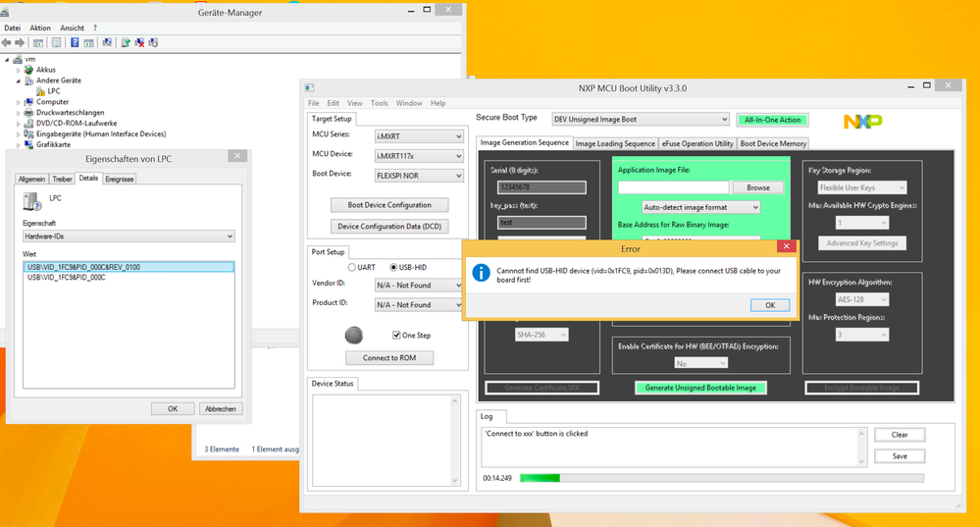The width and height of the screenshot is (980, 527).
Task: Close the Error dialog with red X
Action: pyautogui.click(x=786, y=246)
